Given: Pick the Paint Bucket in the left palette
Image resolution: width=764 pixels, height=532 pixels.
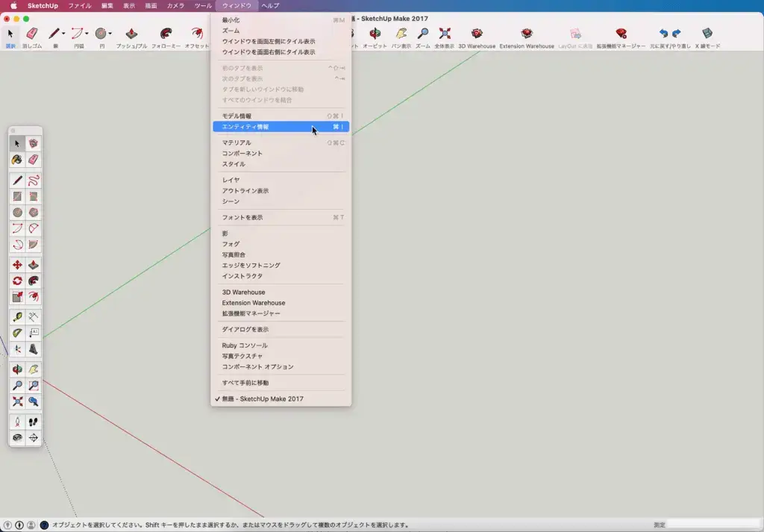Looking at the screenshot, I should click(17, 160).
